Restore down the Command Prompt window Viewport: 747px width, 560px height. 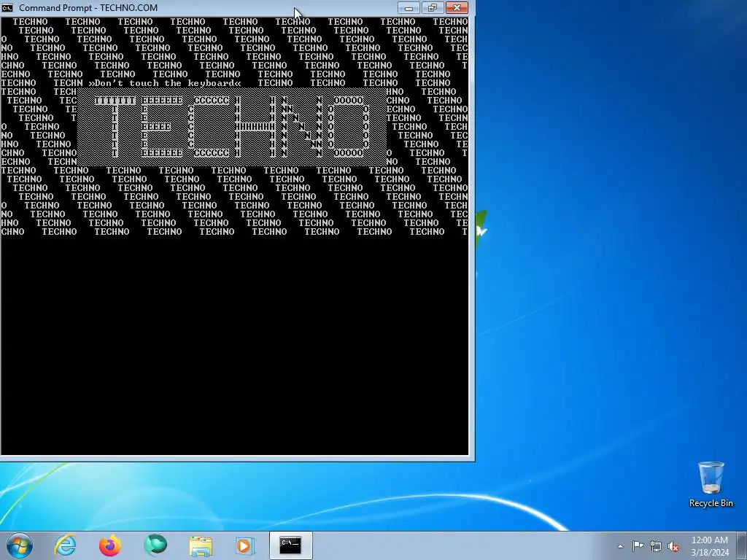(x=433, y=7)
